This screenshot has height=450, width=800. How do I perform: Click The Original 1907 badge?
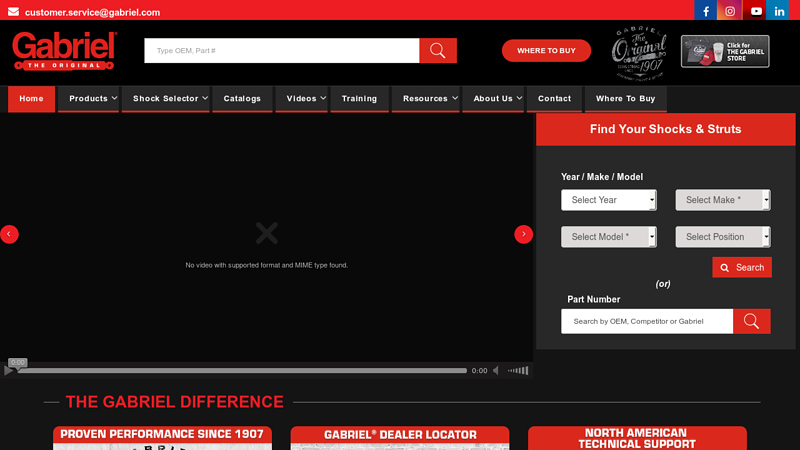639,53
